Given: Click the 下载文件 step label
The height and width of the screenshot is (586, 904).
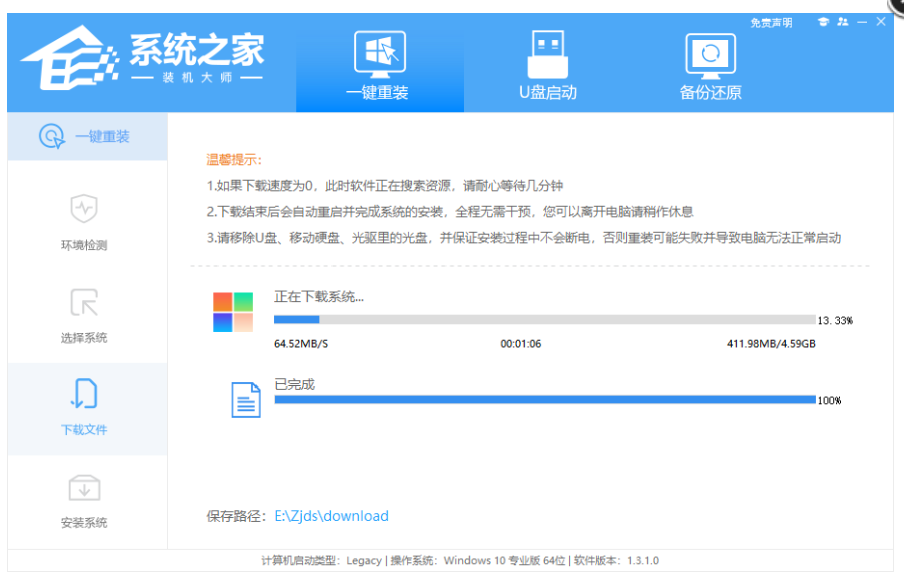Looking at the screenshot, I should (84, 430).
